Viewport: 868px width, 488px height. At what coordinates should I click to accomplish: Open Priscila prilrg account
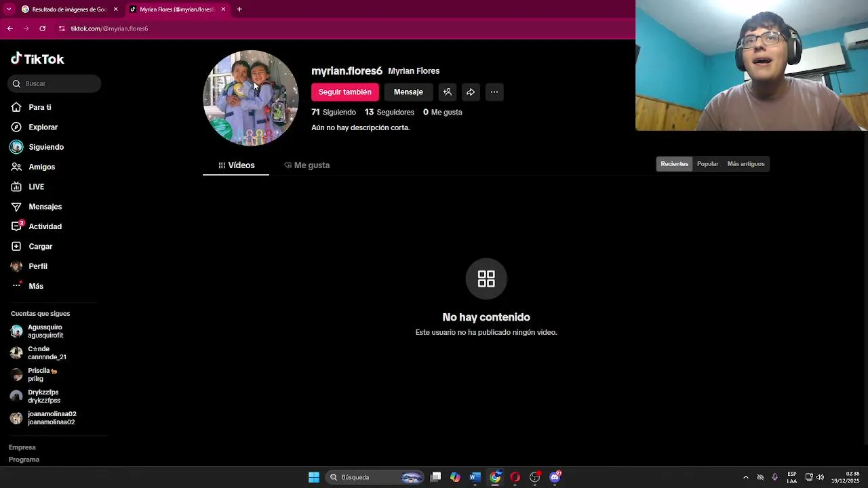pos(41,374)
